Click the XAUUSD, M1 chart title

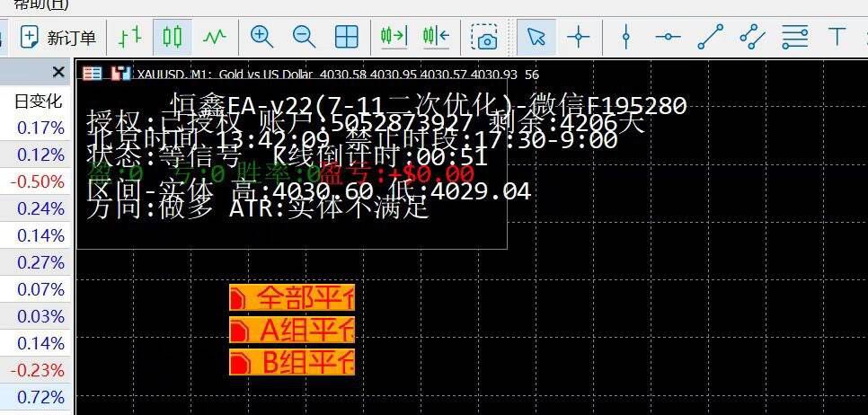[x=338, y=75]
